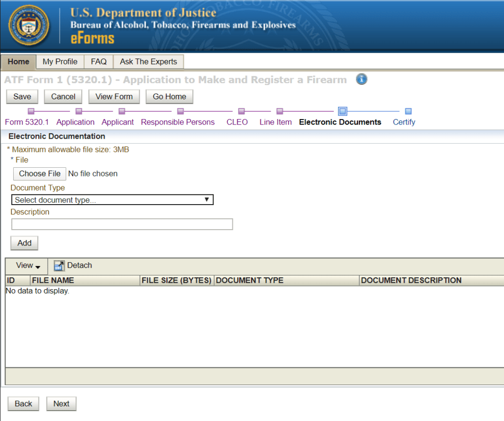
Task: Click the Certify step marker square
Action: [x=408, y=111]
